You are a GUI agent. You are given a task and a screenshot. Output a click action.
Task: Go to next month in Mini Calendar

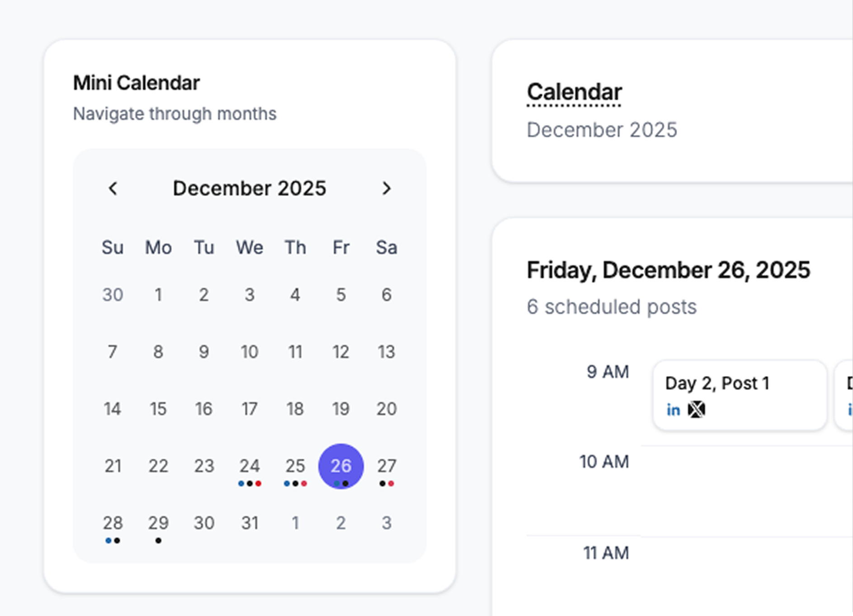pyautogui.click(x=386, y=188)
